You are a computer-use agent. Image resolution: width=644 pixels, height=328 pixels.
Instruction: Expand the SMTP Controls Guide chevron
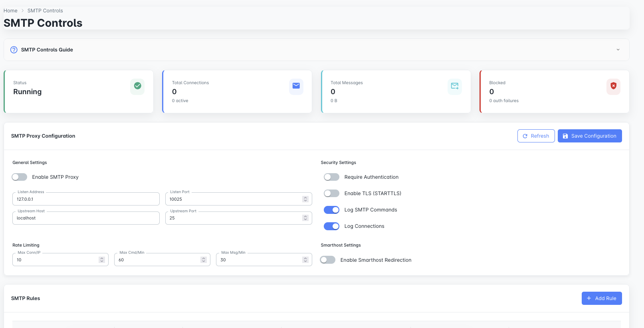click(618, 50)
